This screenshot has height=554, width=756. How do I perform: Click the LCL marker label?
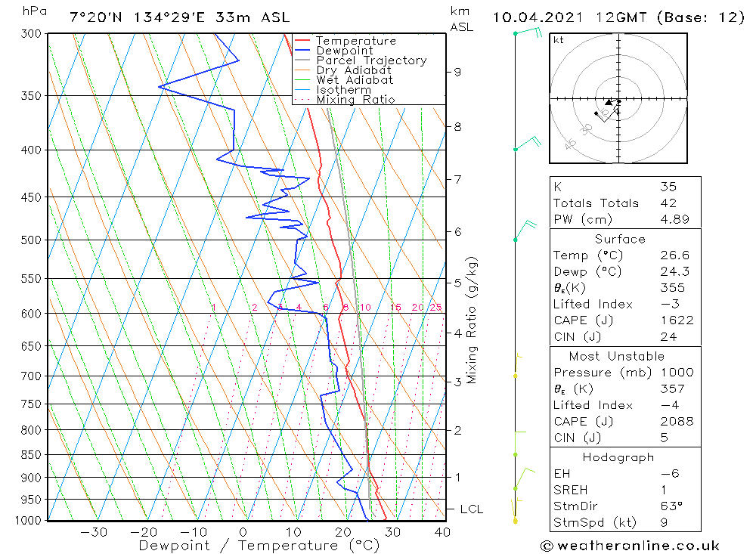[471, 509]
